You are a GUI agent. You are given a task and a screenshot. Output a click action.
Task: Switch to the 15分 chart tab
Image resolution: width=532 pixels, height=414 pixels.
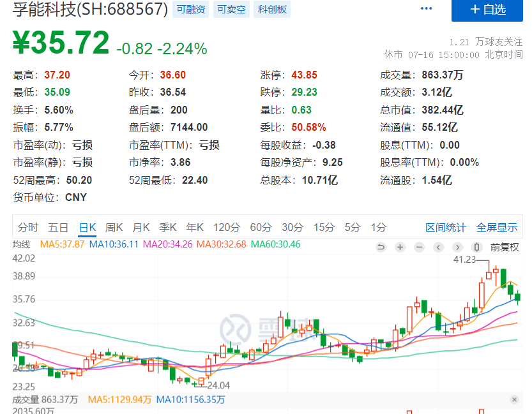(324, 227)
